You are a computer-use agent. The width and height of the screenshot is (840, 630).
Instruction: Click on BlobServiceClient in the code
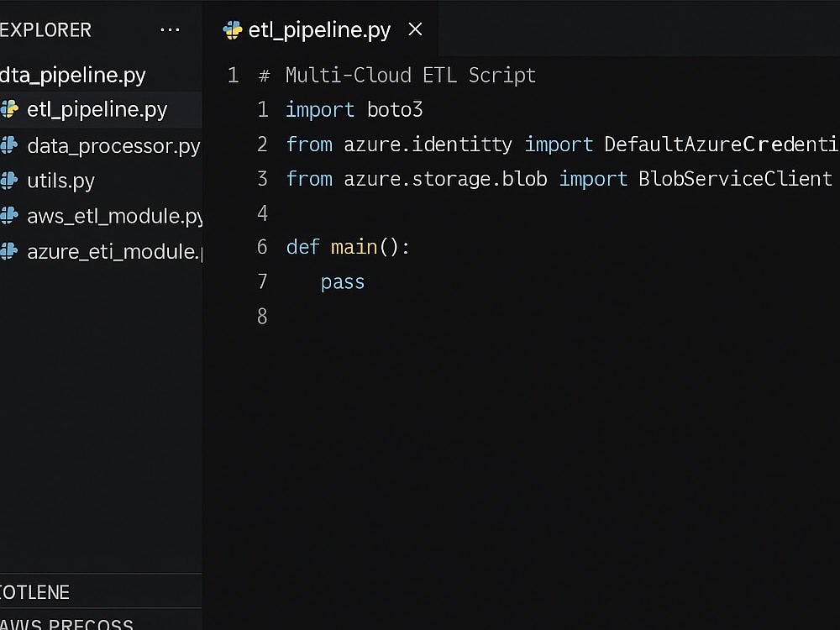[x=736, y=179]
